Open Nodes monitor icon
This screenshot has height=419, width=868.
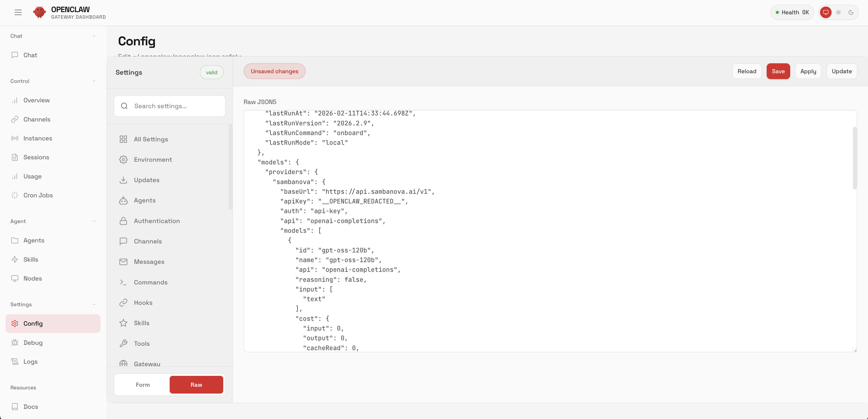click(15, 278)
